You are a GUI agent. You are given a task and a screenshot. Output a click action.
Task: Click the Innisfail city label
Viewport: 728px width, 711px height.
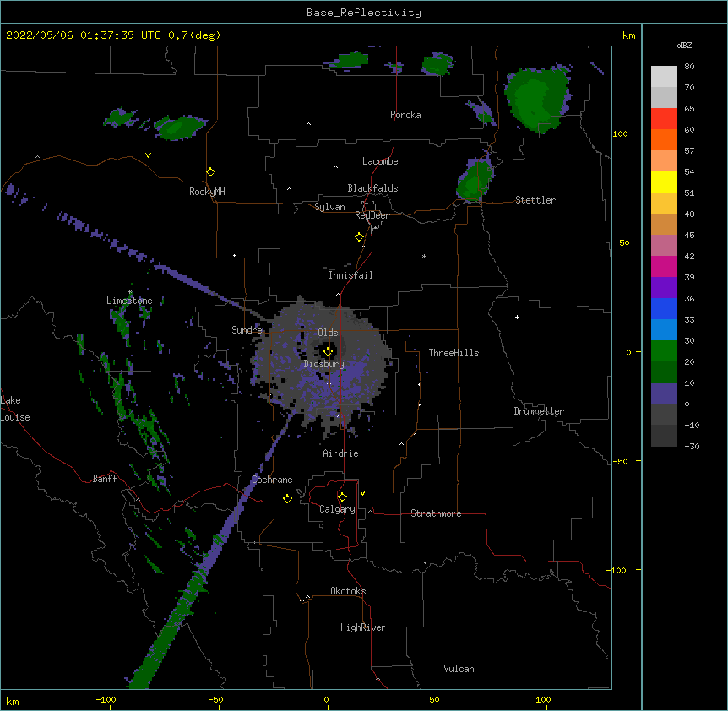(x=350, y=275)
